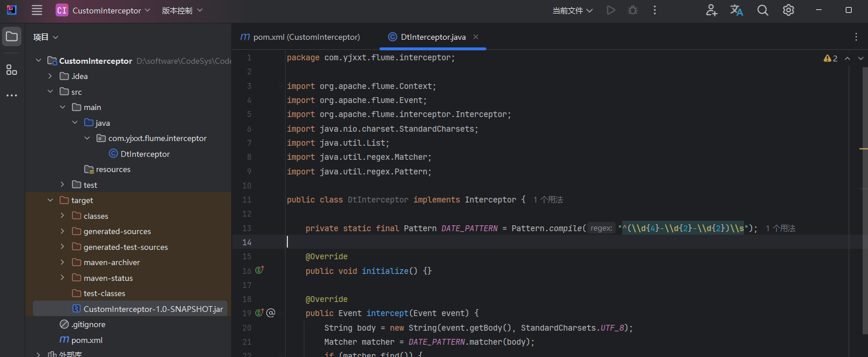Collapse the java folder
The height and width of the screenshot is (357, 868).
click(x=75, y=123)
